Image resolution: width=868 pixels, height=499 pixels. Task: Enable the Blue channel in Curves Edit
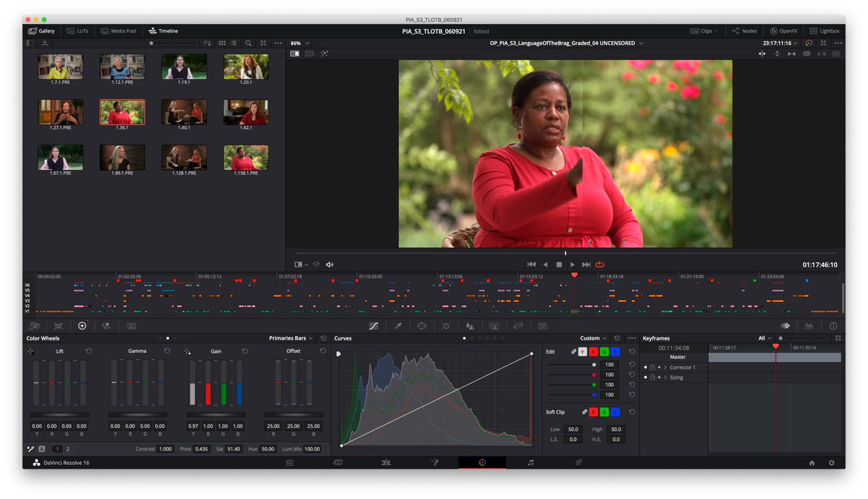pos(615,352)
